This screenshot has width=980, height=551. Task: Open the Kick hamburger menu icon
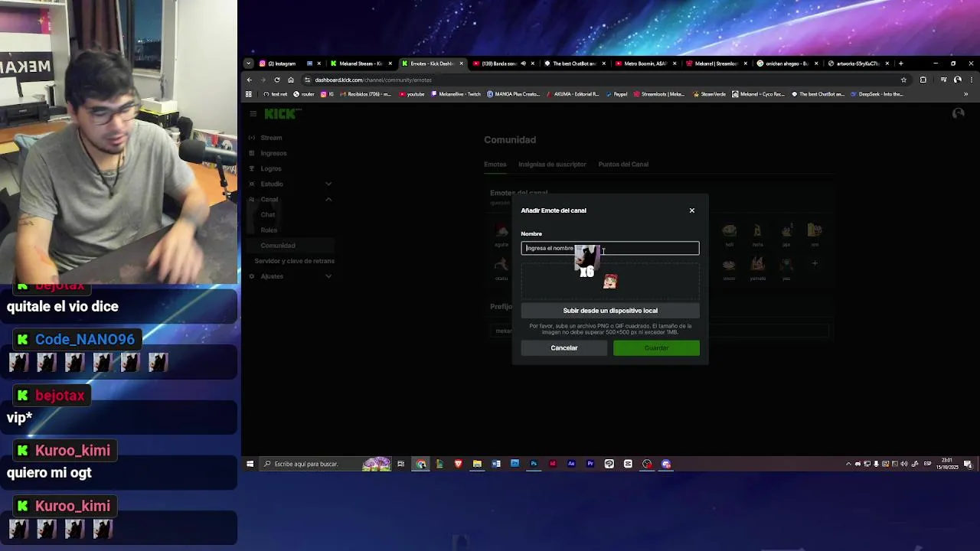253,114
